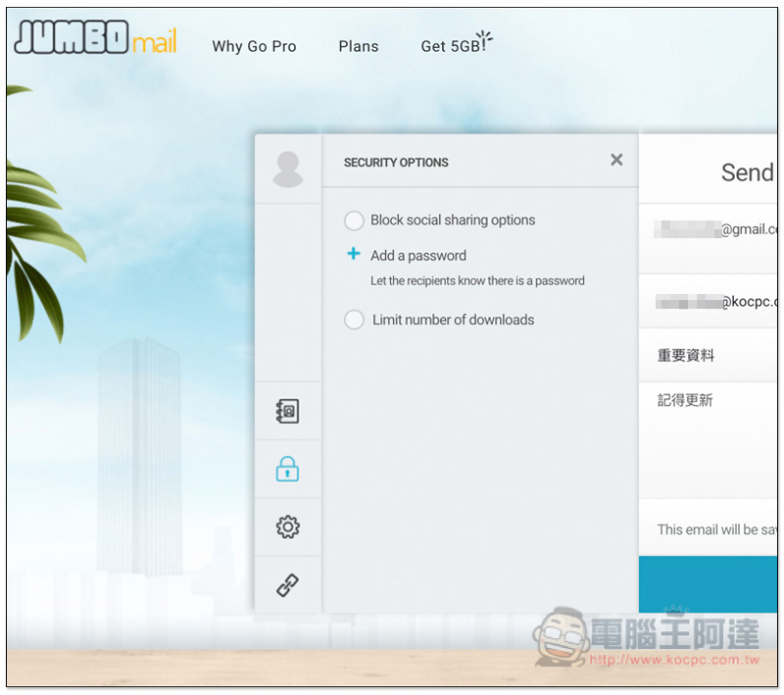
Task: Open the address book contacts icon
Action: tap(287, 412)
